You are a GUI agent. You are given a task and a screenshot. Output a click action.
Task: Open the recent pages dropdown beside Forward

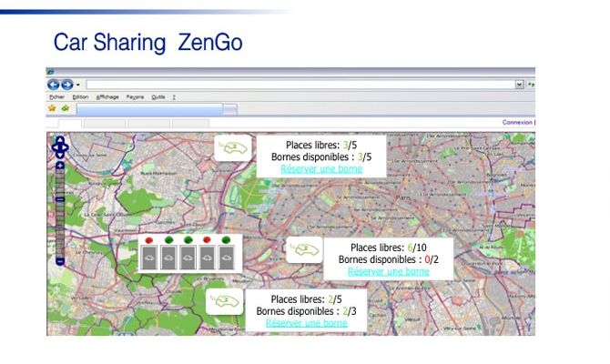[x=77, y=85]
